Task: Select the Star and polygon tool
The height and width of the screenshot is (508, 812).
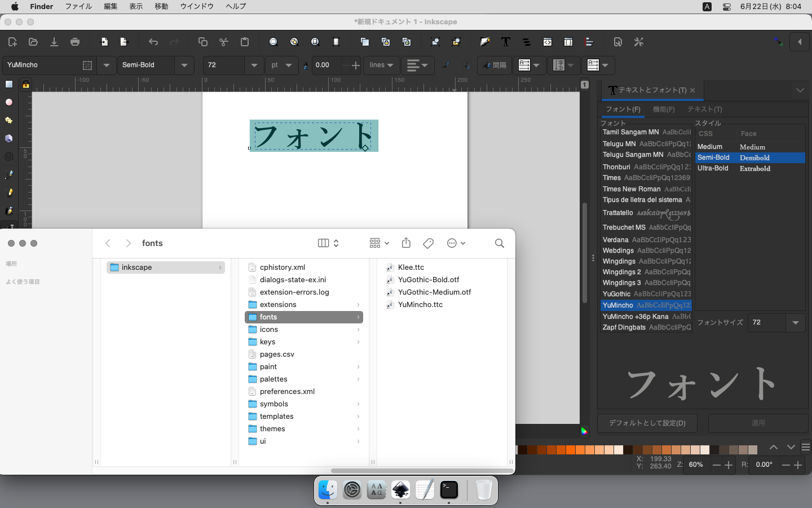Action: coord(9,120)
